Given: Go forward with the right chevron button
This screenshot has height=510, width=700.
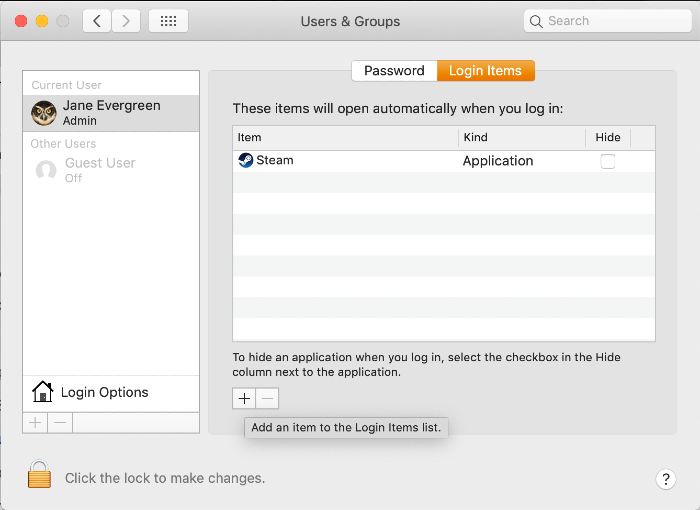Looking at the screenshot, I should tap(126, 21).
